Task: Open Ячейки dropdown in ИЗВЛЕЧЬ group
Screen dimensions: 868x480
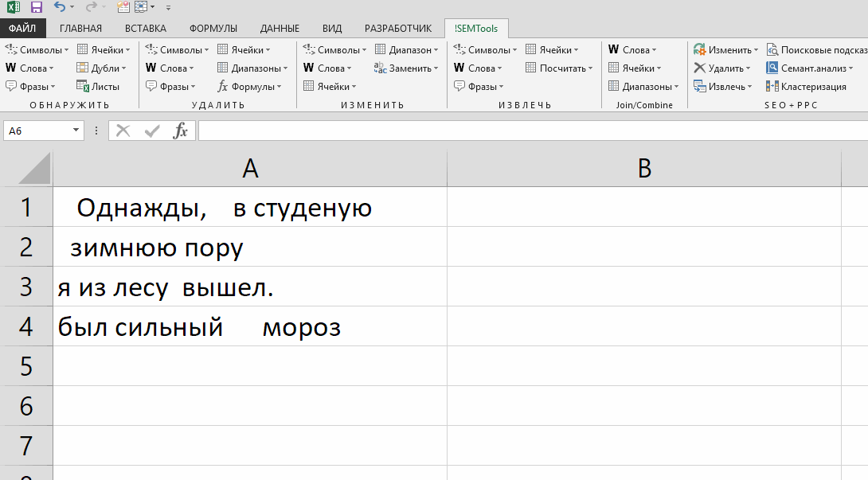Action: coord(552,50)
